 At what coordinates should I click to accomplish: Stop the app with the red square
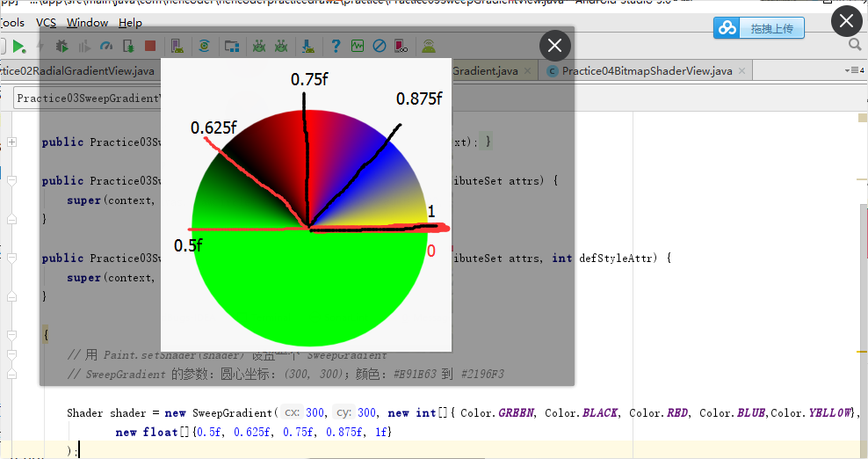pos(150,46)
